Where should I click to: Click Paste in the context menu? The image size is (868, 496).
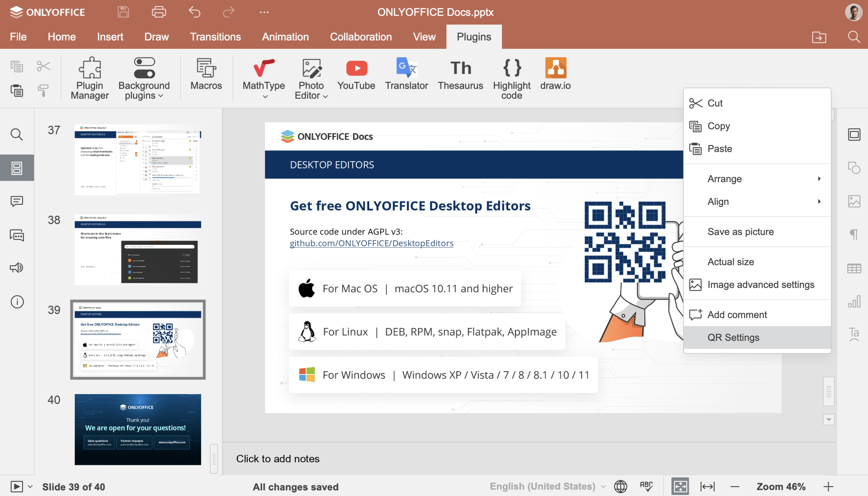pyautogui.click(x=719, y=149)
